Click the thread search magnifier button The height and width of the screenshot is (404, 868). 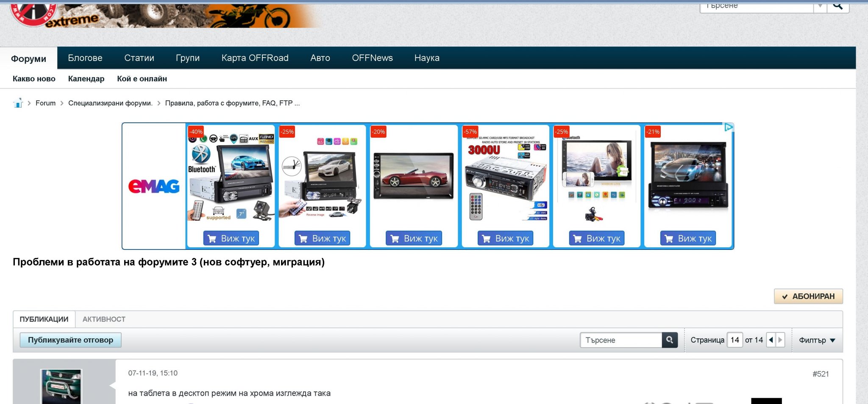click(670, 340)
